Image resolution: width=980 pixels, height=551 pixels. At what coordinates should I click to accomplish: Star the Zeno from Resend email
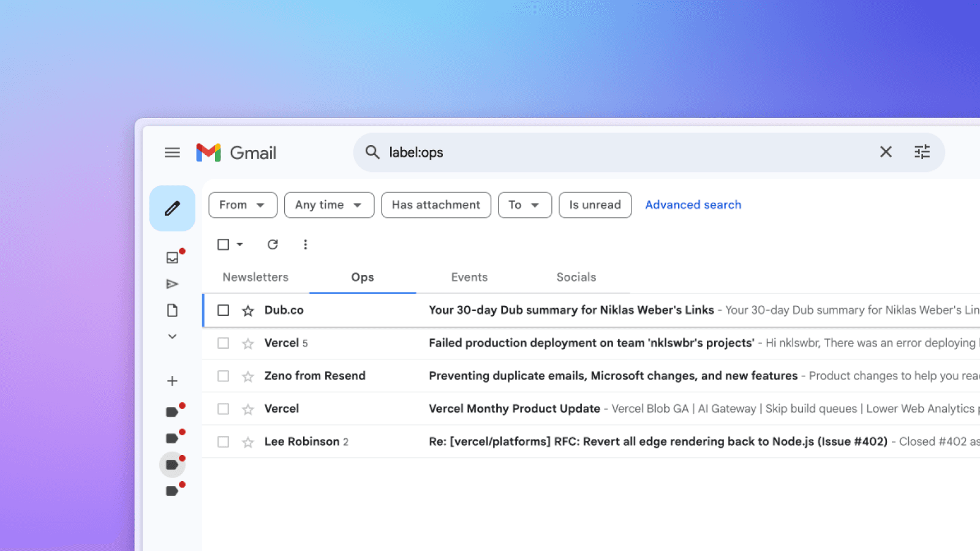(247, 377)
